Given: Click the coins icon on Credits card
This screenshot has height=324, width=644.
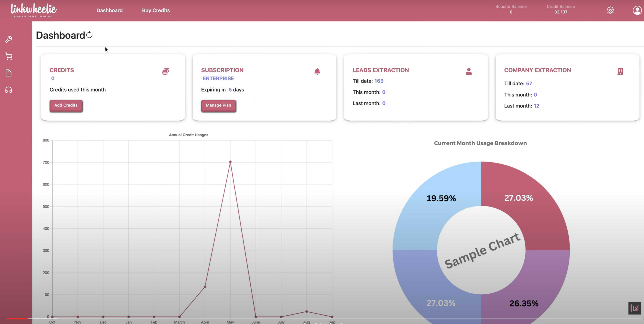Looking at the screenshot, I should pyautogui.click(x=166, y=71).
